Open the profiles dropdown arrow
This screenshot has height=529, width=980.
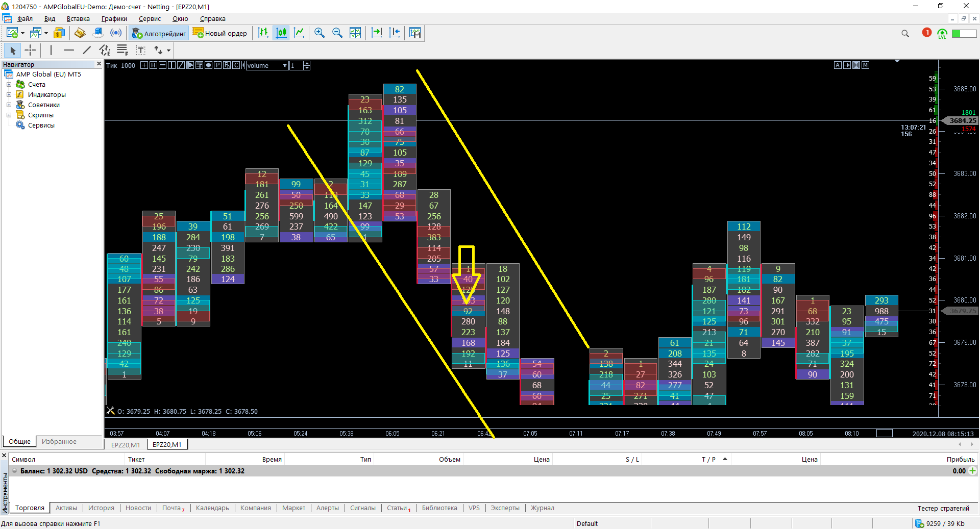click(46, 33)
